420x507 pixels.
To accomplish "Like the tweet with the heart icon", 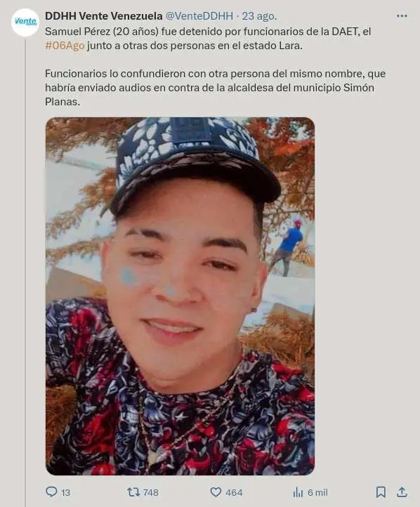I will (x=216, y=492).
